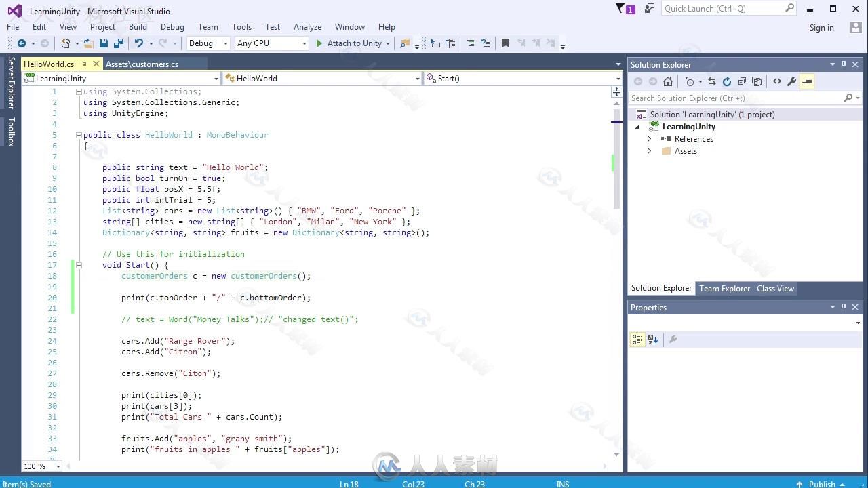Viewport: 868px width, 488px height.
Task: Close the HelloWorld.cs tab
Action: tap(96, 64)
